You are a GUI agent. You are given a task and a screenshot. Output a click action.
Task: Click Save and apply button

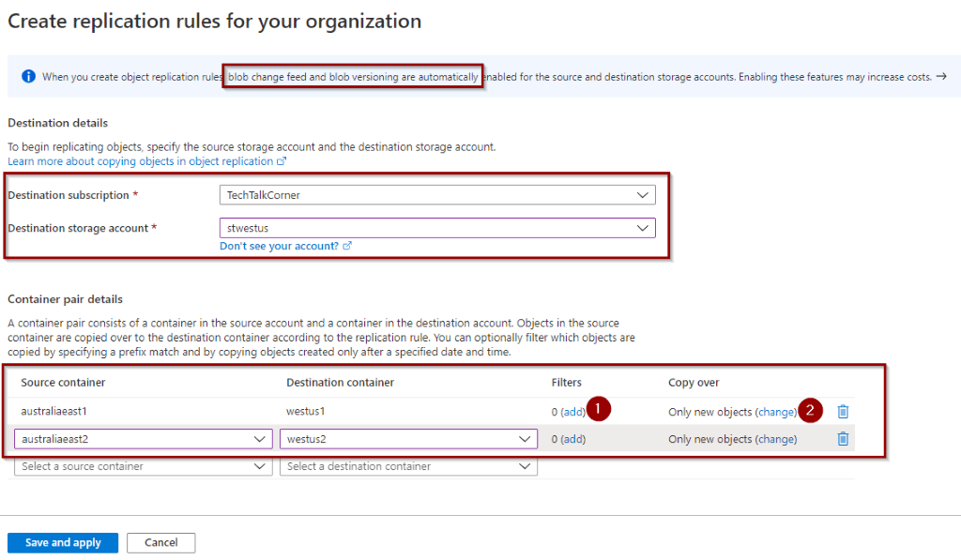63,542
